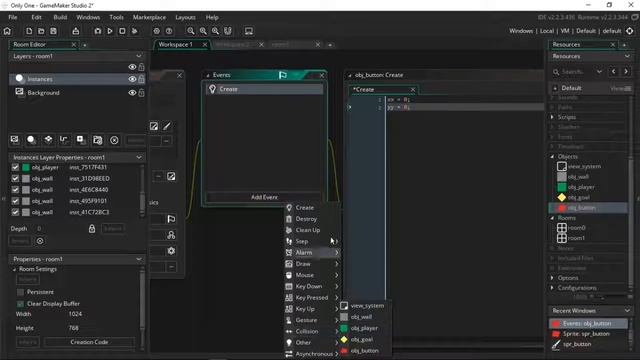This screenshot has width=640, height=360.
Task: Switch to the Workspace 1 tab
Action: pyautogui.click(x=176, y=44)
